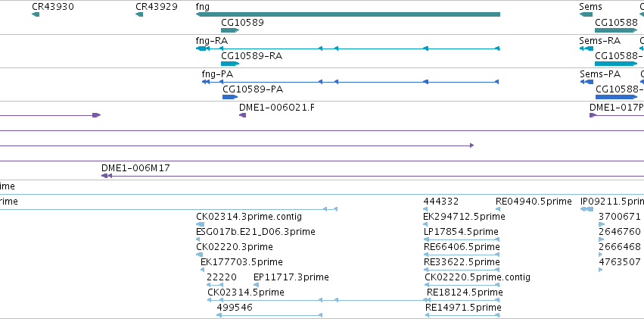This screenshot has height=319, width=644.
Task: Select the Sems gene arrow
Action: tap(586, 15)
